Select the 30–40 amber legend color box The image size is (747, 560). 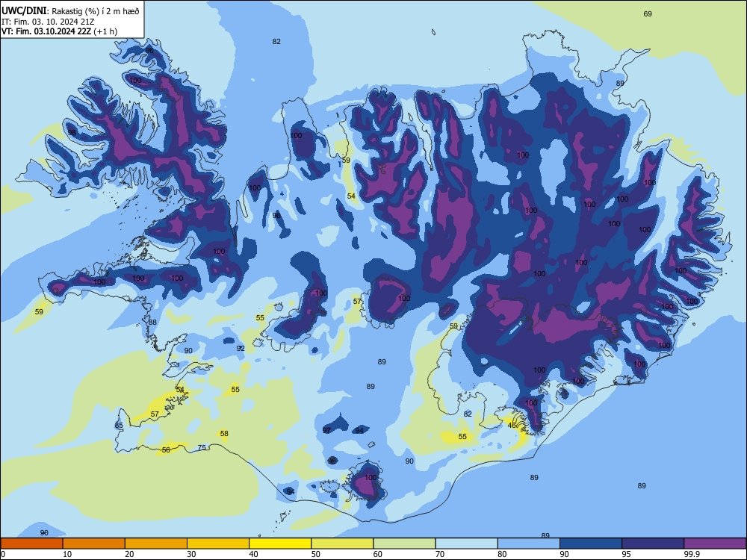click(218, 544)
